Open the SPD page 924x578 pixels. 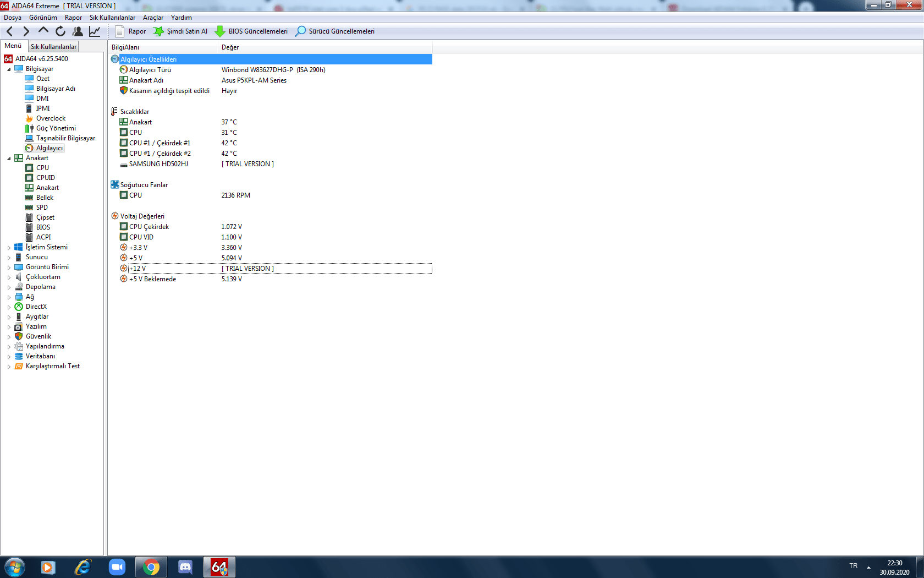click(x=42, y=208)
